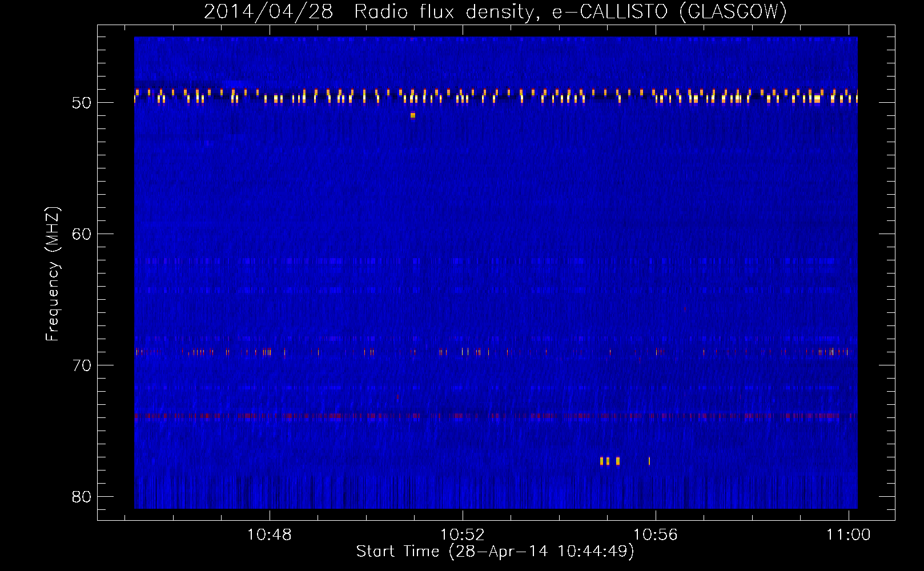Screen dimensions: 924x571
Task: Click the 80 frequency tick label
Action: [x=82, y=497]
